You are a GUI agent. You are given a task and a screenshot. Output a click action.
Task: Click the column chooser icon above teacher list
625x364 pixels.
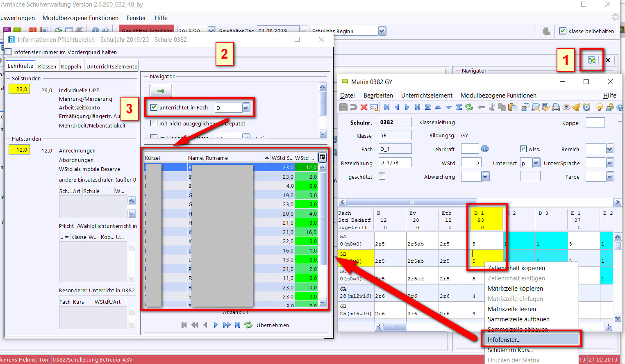[323, 157]
